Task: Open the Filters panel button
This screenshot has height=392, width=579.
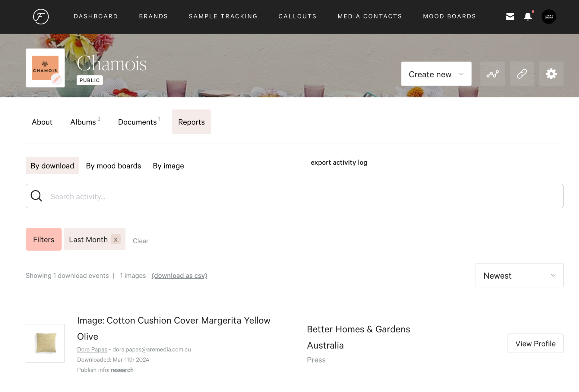Action: tap(43, 239)
